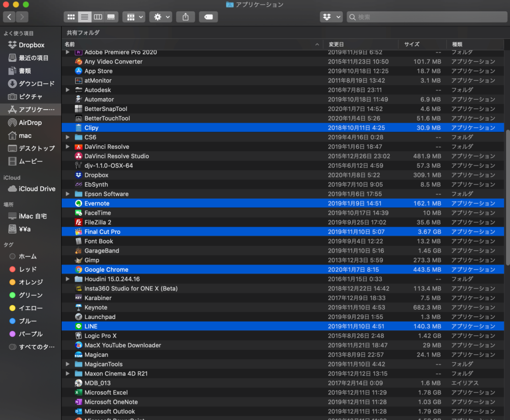Viewport: 510px width, 420px height.
Task: Switch to list view in toolbar
Action: pos(84,17)
